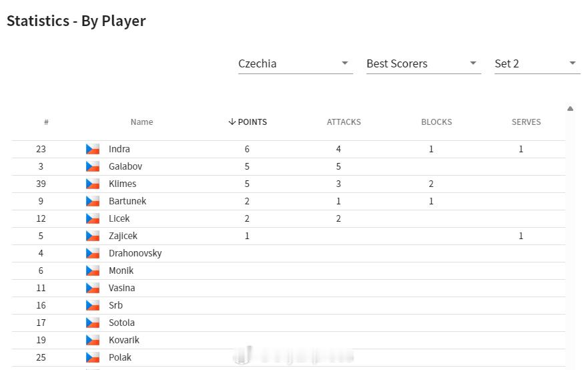Click the flag icon beside Klimes
Image resolution: width=588 pixels, height=370 pixels.
(93, 184)
